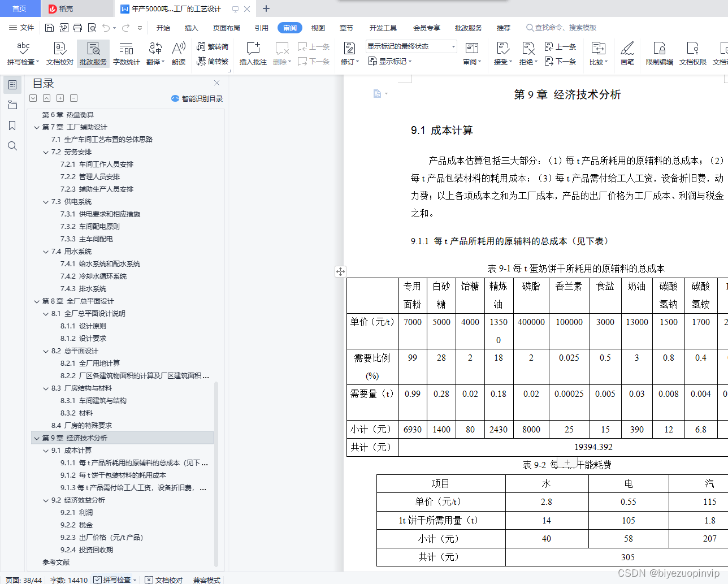Click the Undo arrow icon

(x=106, y=28)
